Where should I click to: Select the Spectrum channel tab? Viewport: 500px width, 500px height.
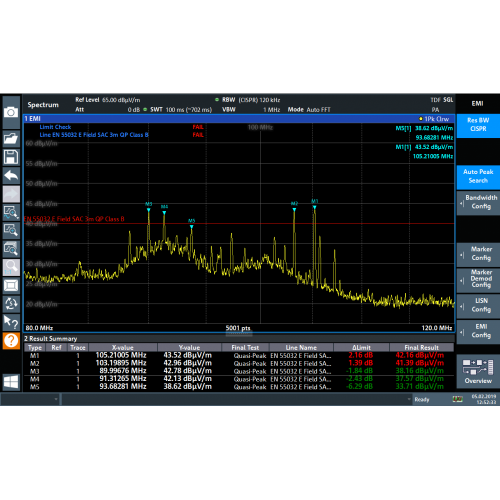(x=43, y=105)
